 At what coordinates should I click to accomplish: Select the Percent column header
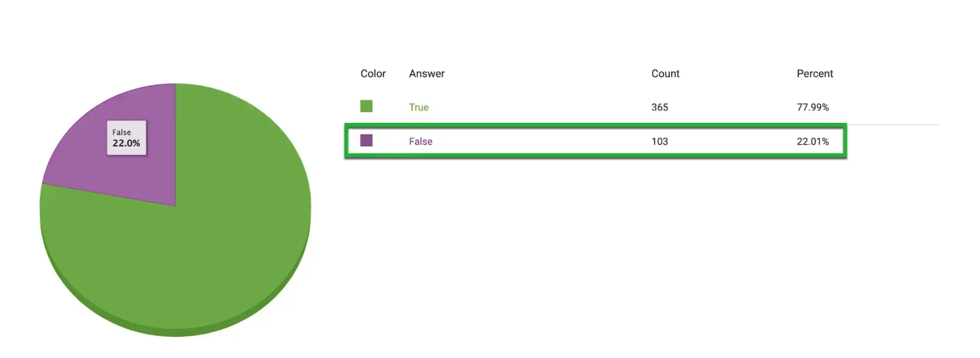click(x=814, y=74)
